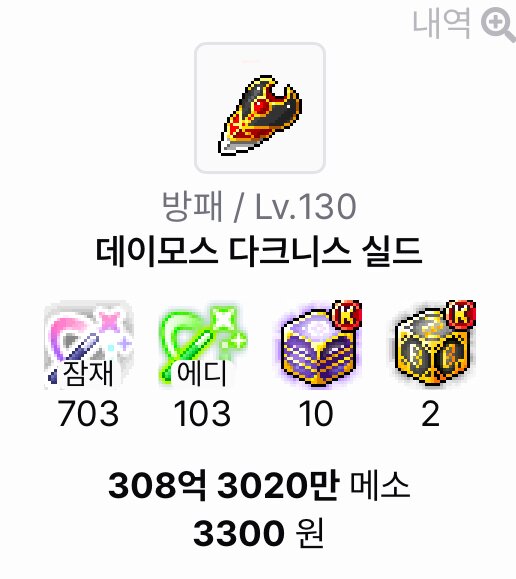516x579 pixels.
Task: Click the 잠재 label on pink icon
Action: [88, 373]
